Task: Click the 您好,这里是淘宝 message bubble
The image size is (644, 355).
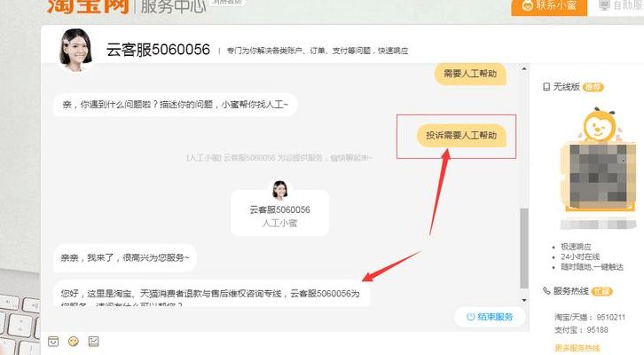Action: [x=211, y=294]
